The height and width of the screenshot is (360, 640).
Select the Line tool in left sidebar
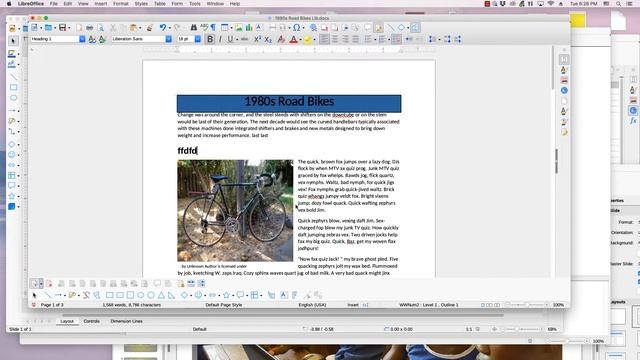pos(13,77)
